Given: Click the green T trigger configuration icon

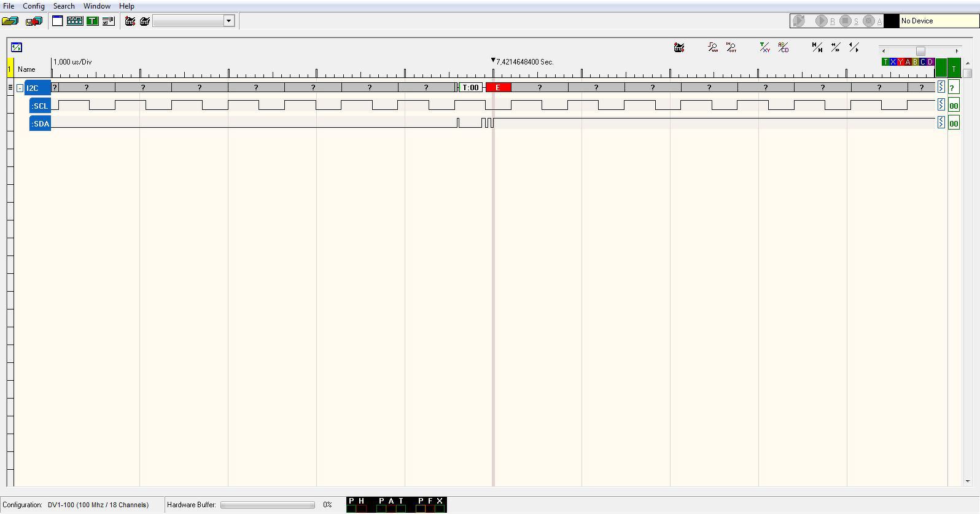Looking at the screenshot, I should [92, 21].
